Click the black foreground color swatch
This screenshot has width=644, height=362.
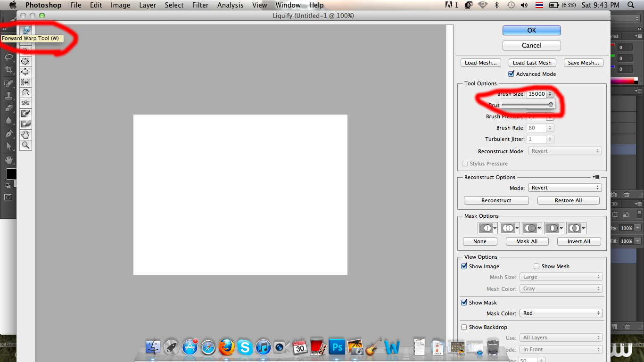click(x=11, y=174)
